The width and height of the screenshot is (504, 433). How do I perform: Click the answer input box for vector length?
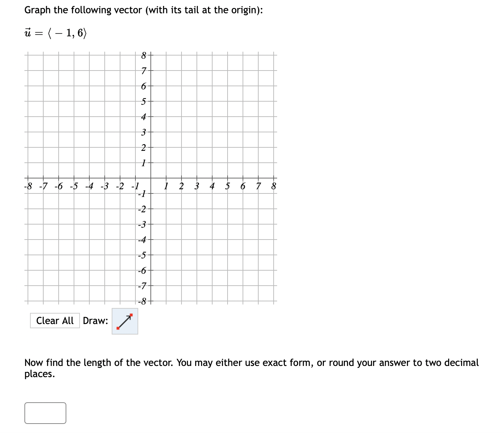[x=45, y=413]
